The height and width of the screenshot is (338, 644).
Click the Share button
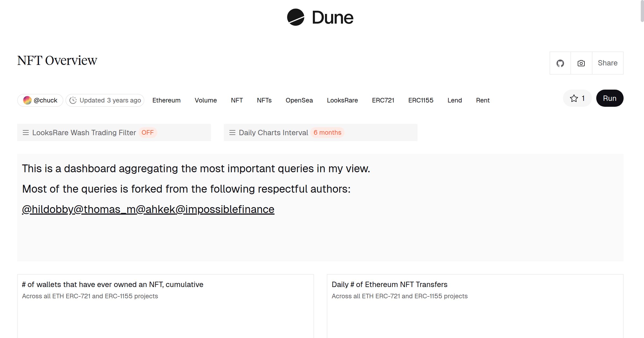[x=608, y=63]
